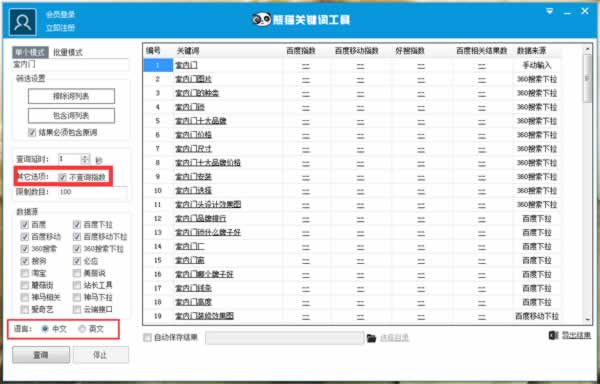Select 中文 language radio button

(x=45, y=329)
